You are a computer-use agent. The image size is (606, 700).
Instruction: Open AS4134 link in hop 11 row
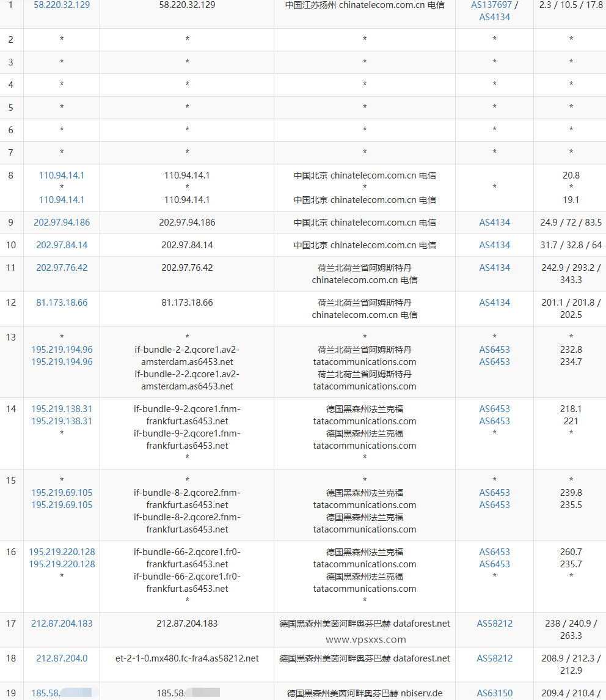point(494,268)
